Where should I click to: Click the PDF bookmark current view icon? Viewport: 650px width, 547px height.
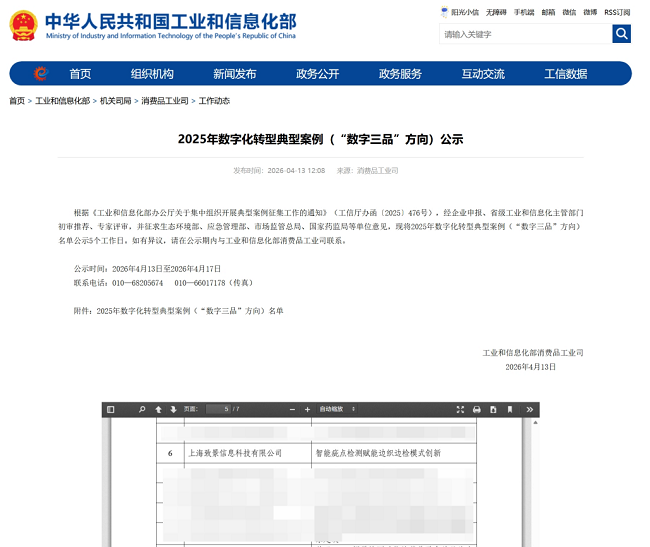[x=510, y=409]
